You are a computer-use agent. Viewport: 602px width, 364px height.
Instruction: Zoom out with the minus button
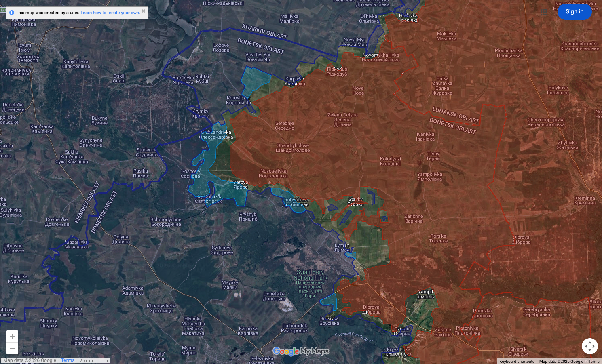click(12, 348)
